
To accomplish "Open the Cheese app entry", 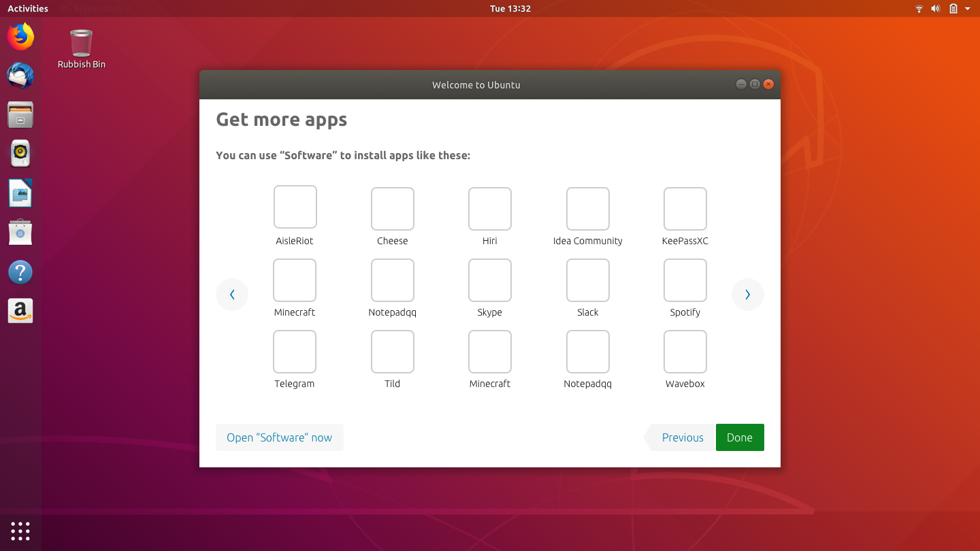I will [x=392, y=209].
